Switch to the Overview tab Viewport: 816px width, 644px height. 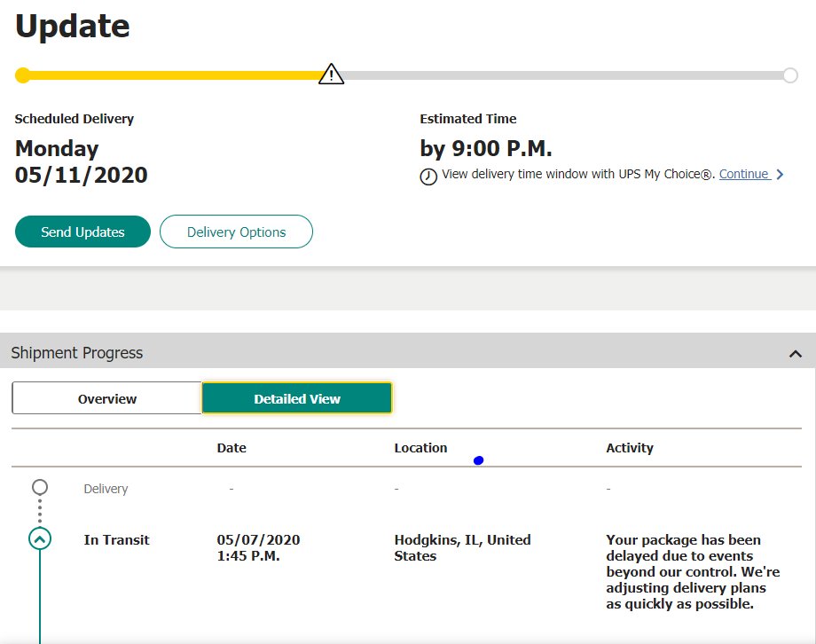pyautogui.click(x=107, y=398)
